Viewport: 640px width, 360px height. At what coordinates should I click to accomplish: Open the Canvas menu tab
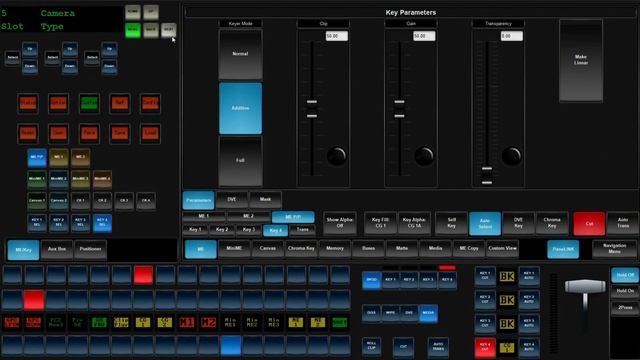[x=267, y=249]
